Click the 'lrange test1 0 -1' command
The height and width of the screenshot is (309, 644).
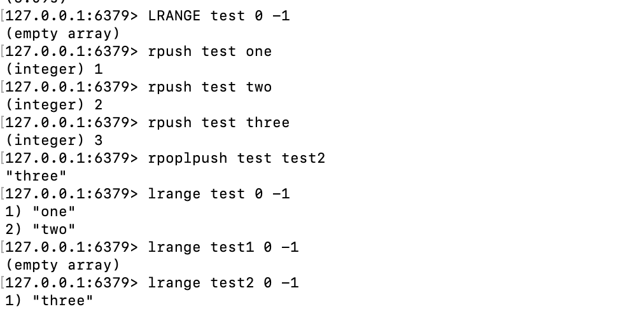click(x=223, y=247)
